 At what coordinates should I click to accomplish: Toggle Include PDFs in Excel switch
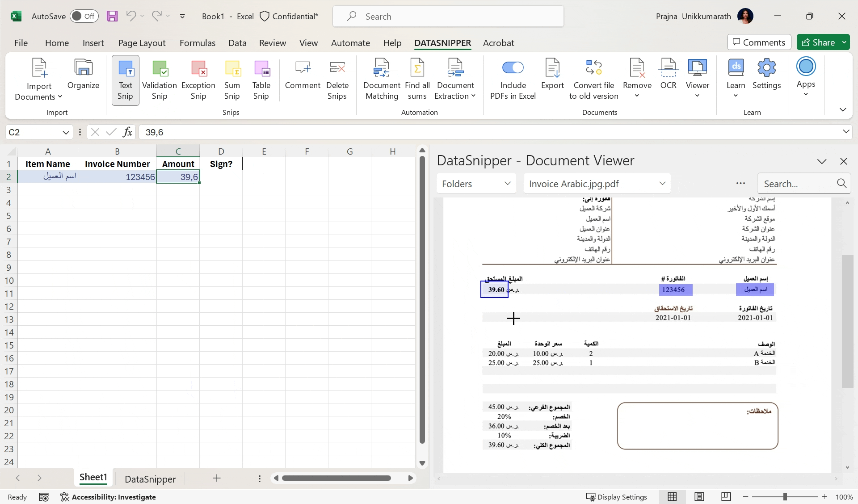[513, 67]
